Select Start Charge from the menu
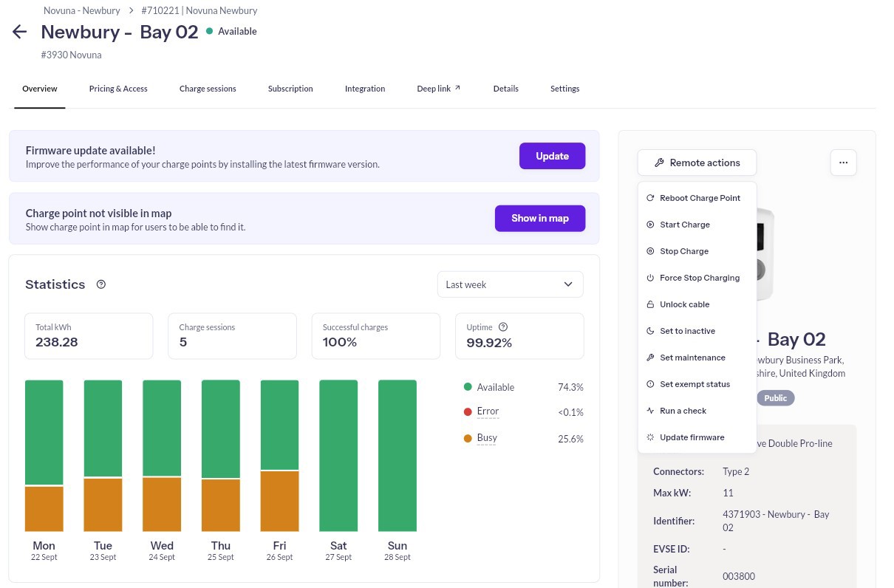The width and height of the screenshot is (894, 588). pyautogui.click(x=684, y=225)
